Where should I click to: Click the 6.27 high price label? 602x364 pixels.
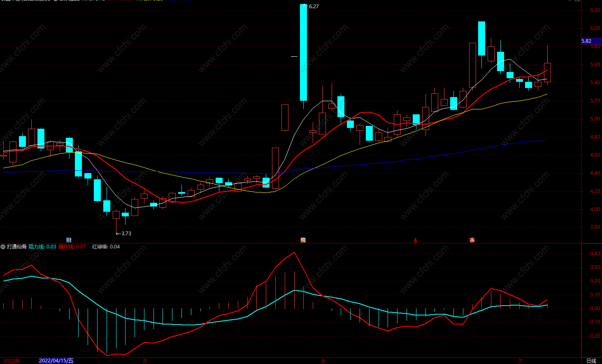pos(314,7)
